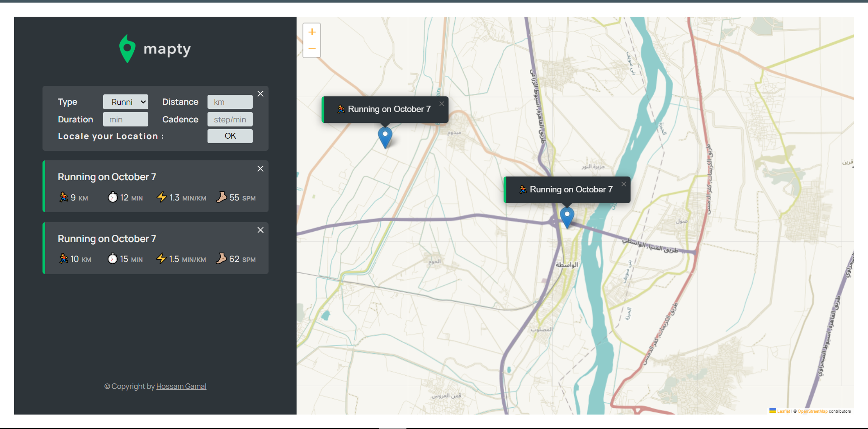Click the foot icon beside 55 SPM
Viewport: 868px width, 429px height.
pos(222,197)
